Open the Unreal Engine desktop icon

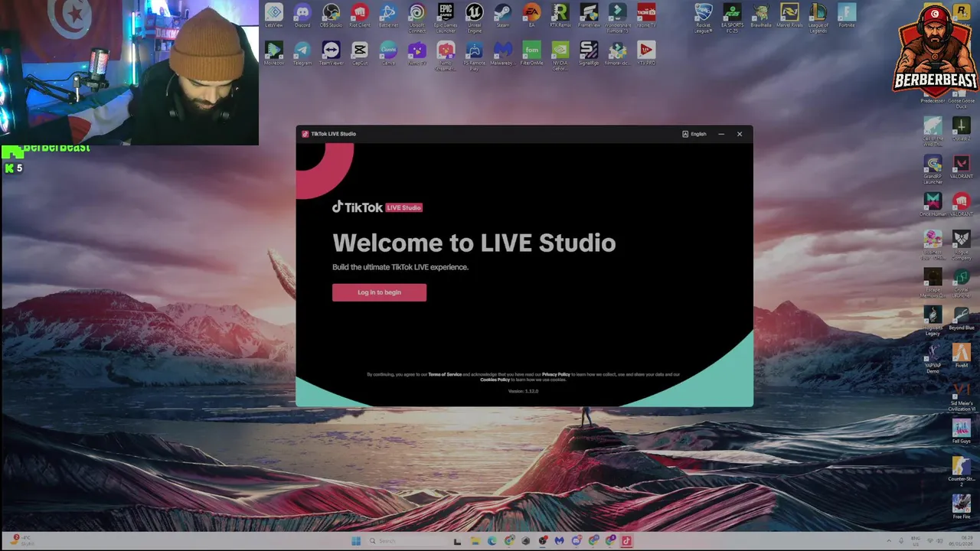474,18
